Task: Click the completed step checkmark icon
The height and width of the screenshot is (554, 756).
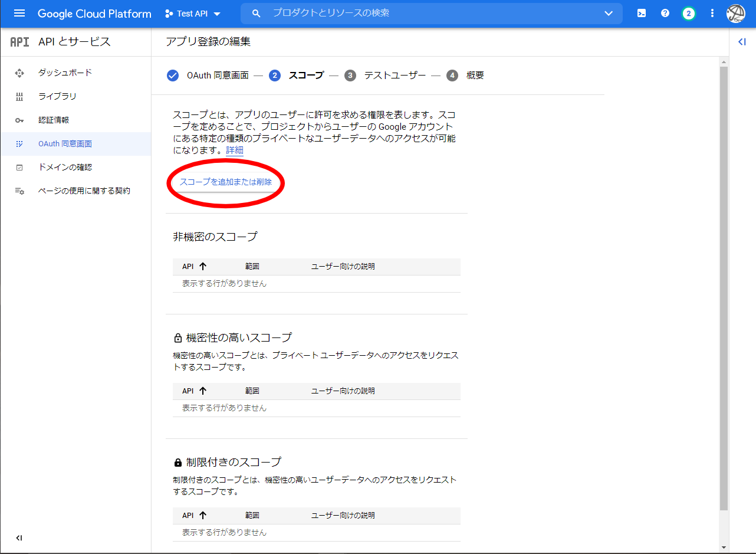Action: [173, 75]
